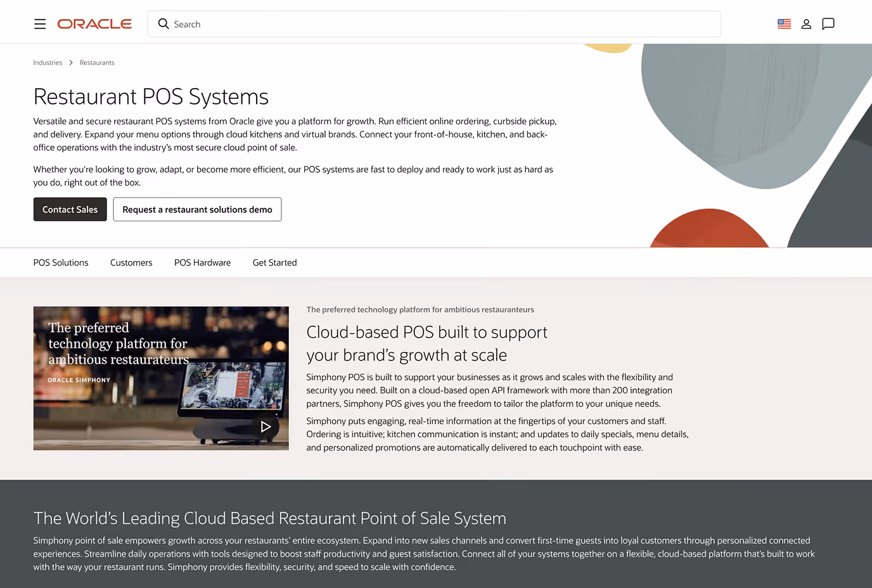Image resolution: width=872 pixels, height=588 pixels.
Task: Click the 'Simphony puts engaging, real-time information' paragraph
Action: coord(497,434)
